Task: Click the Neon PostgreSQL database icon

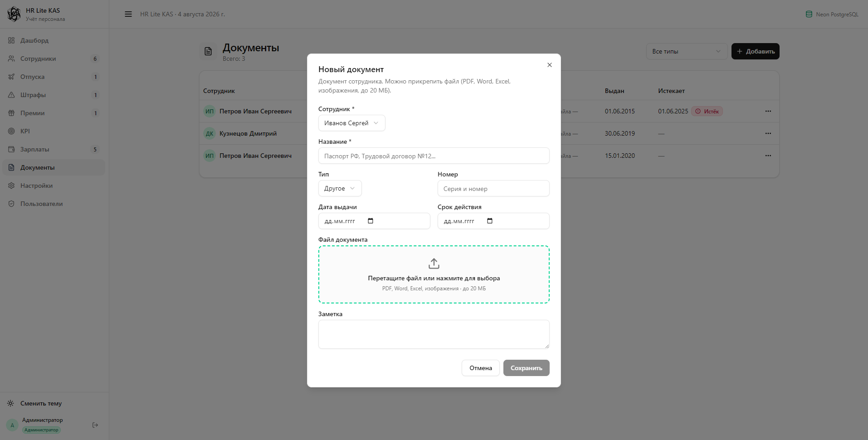Action: pyautogui.click(x=809, y=14)
